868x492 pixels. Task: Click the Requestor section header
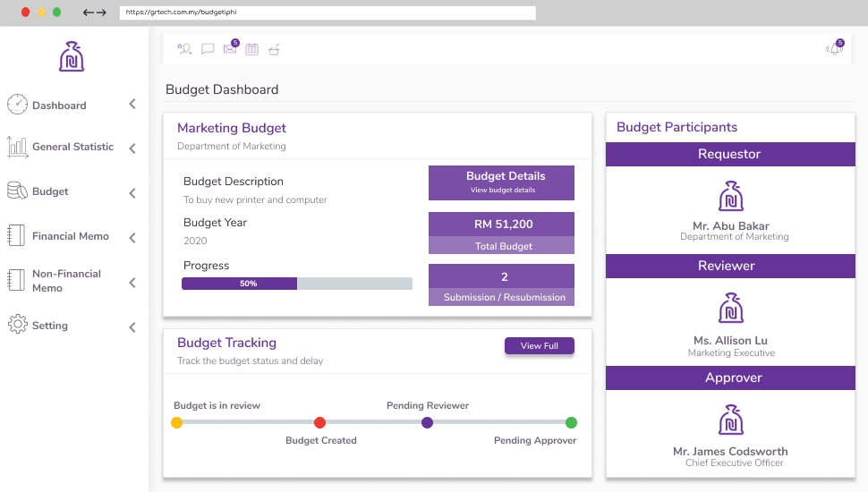tap(731, 155)
